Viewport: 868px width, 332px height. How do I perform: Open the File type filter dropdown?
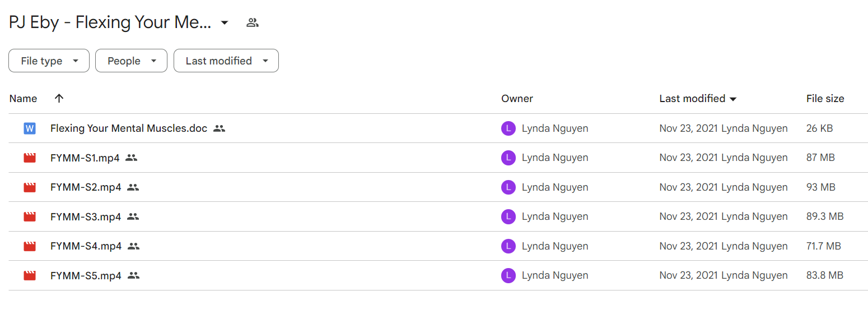tap(49, 61)
